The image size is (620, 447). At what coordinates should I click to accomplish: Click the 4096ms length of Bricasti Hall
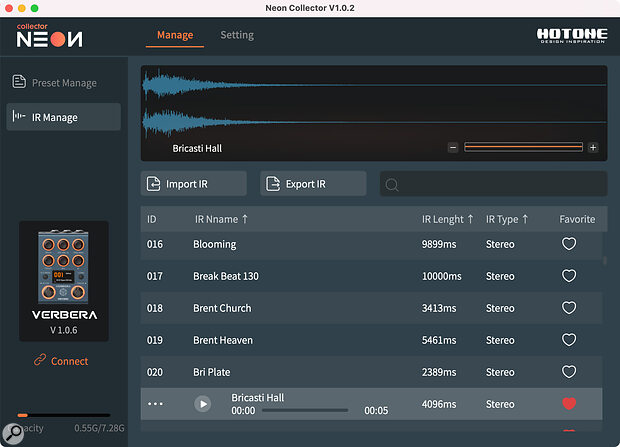[x=439, y=404]
